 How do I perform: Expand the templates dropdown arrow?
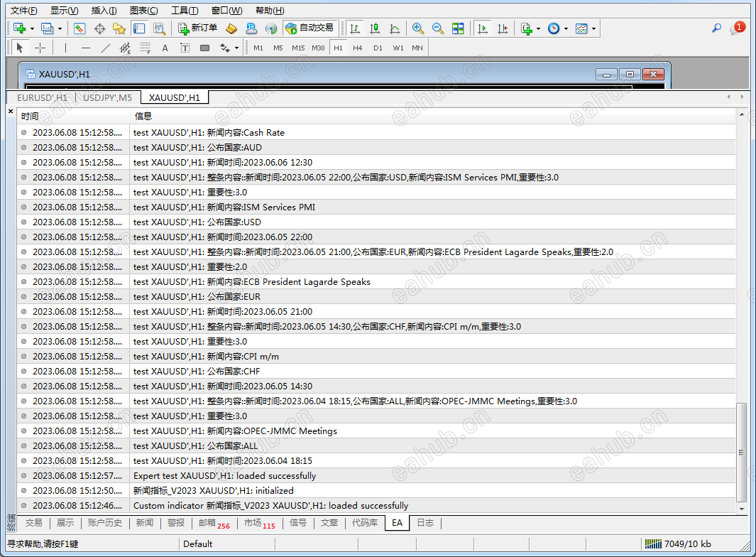tap(594, 29)
